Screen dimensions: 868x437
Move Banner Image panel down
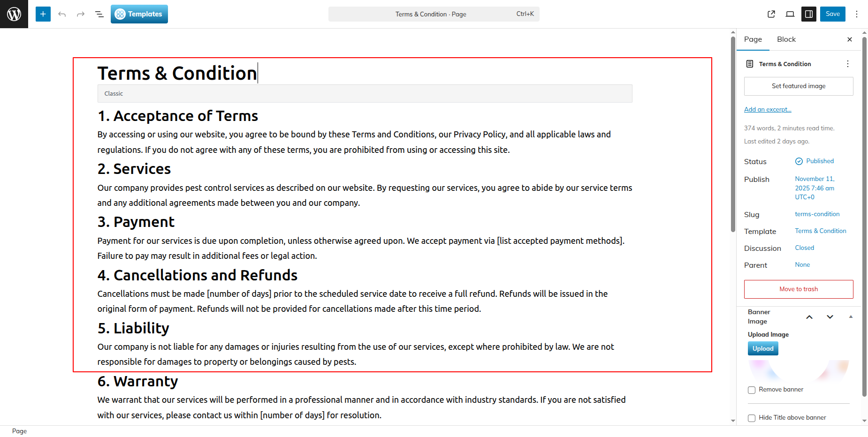[x=830, y=317]
